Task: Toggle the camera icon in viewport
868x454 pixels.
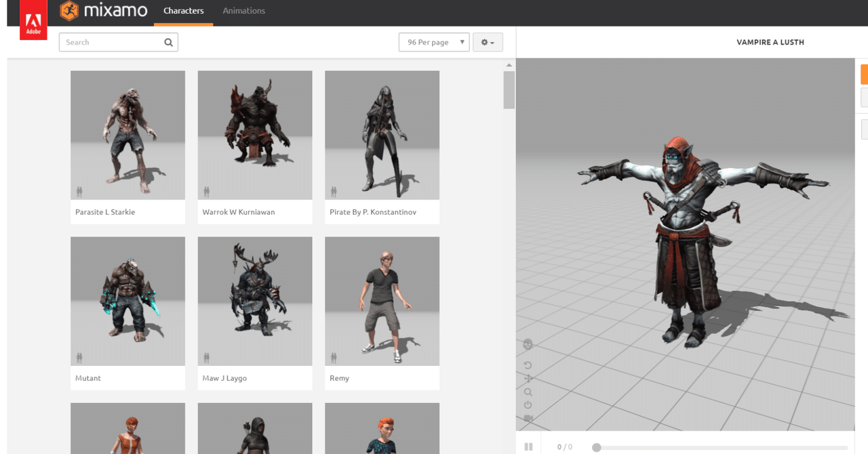Action: click(528, 418)
